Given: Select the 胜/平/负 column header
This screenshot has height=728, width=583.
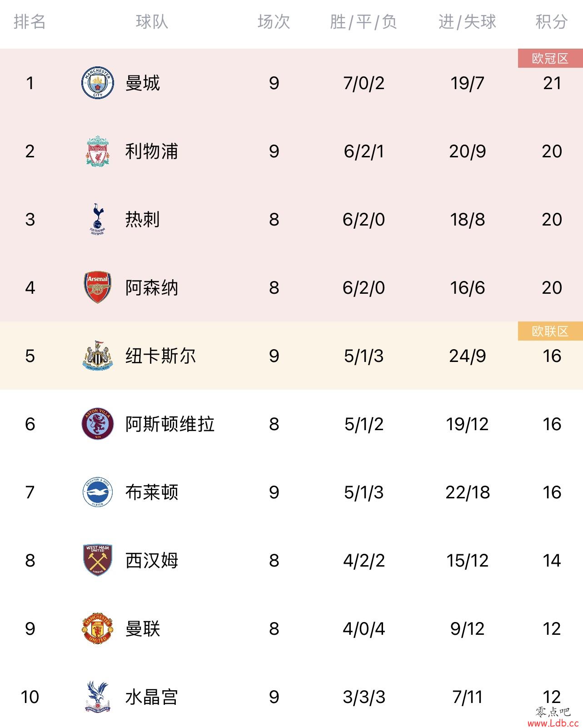Looking at the screenshot, I should point(364,21).
